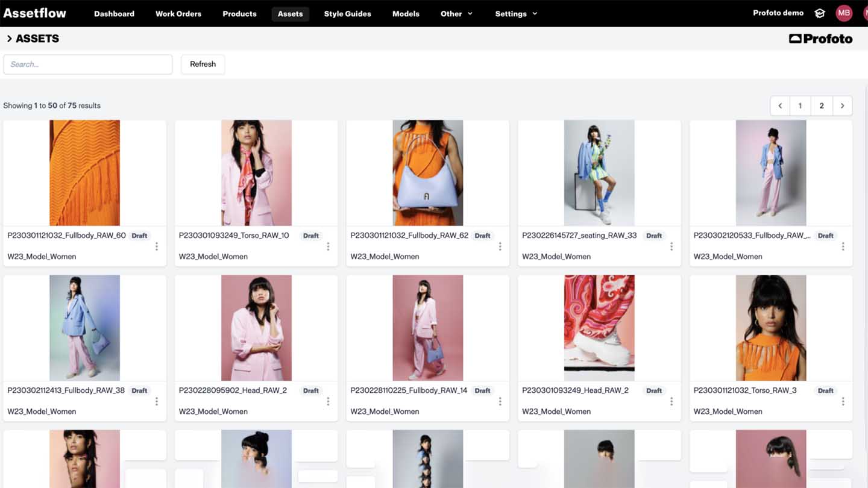Open three-dot menu for P230301121032_Torso_RAW_3

click(x=843, y=401)
